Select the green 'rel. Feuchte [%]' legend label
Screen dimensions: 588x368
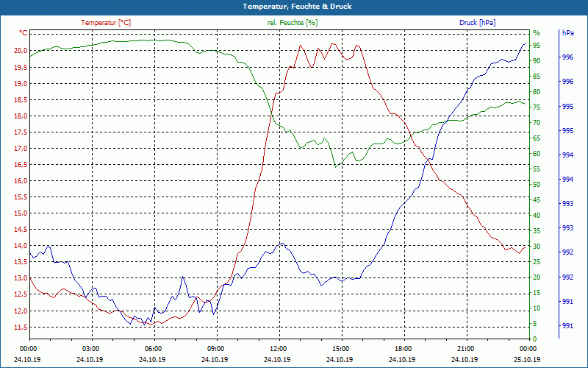click(x=292, y=23)
